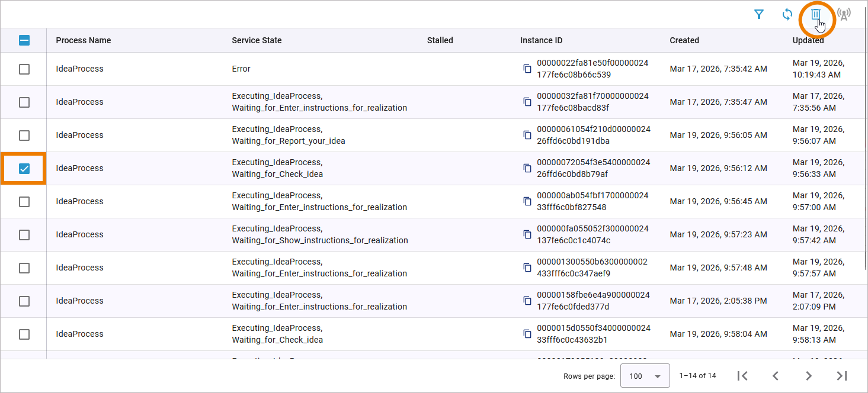The width and height of the screenshot is (868, 393).
Task: Go to the last page
Action: [x=841, y=376]
